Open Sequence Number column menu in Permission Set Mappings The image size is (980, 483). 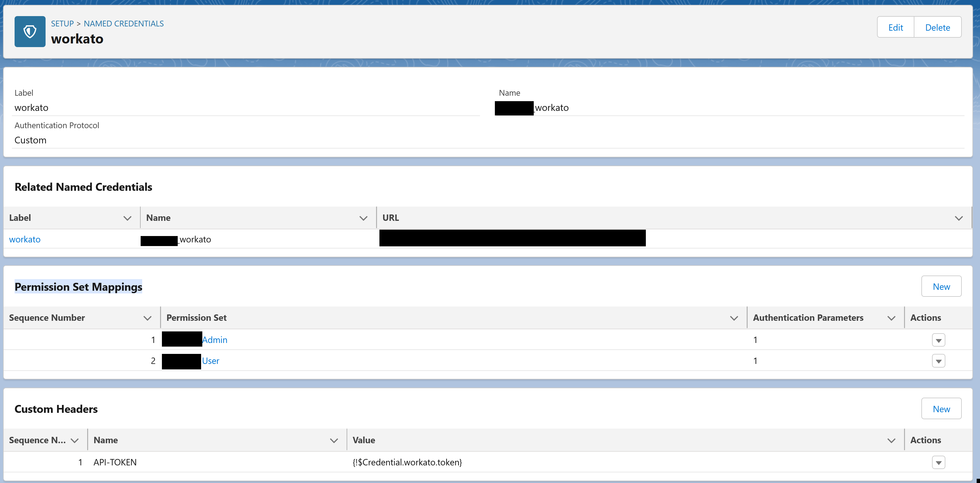(x=147, y=318)
